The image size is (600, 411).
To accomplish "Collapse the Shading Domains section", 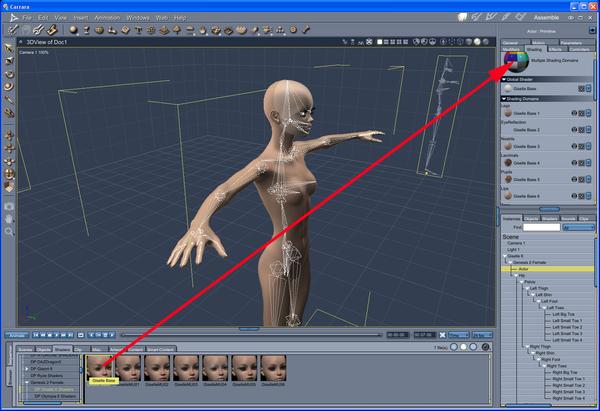I will (504, 99).
